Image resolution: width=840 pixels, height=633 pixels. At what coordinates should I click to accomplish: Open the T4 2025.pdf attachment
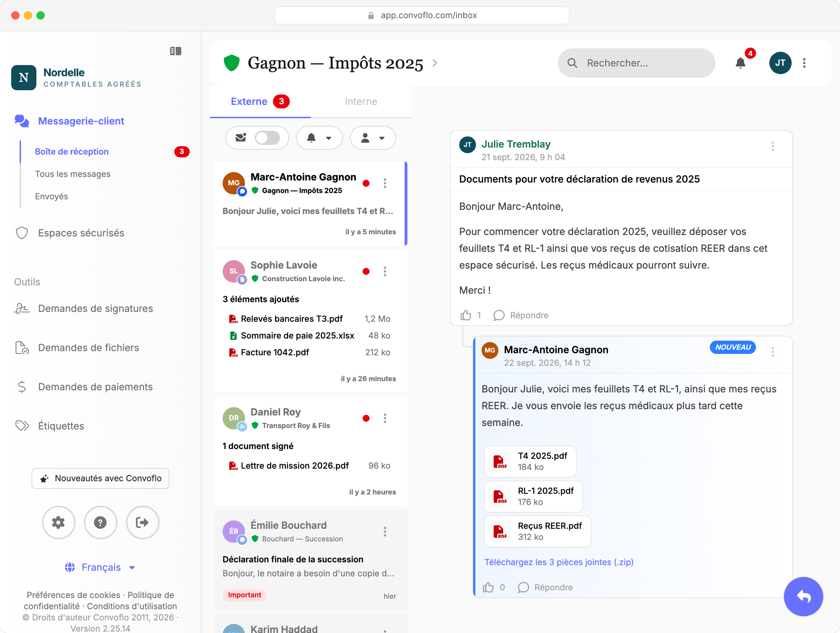point(530,461)
